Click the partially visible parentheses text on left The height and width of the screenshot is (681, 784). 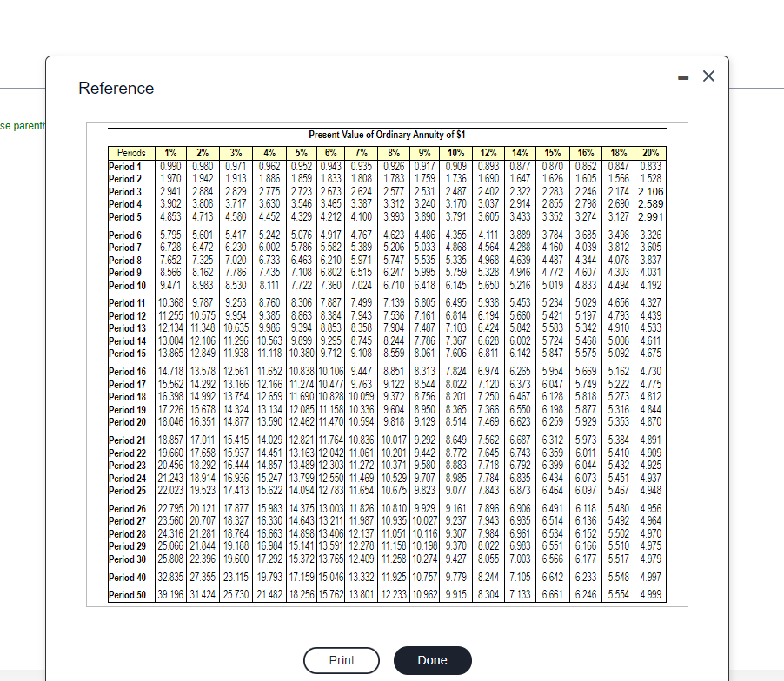(x=21, y=125)
